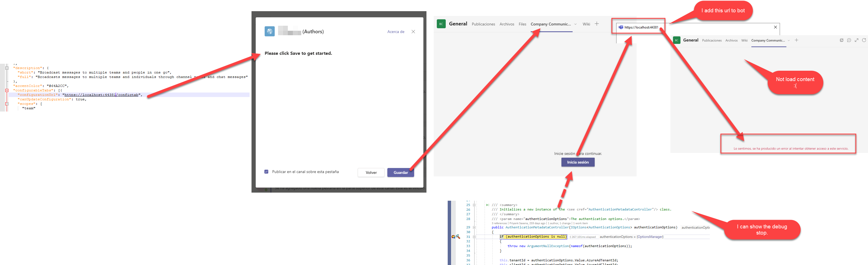Reload the tab using the refresh icon

click(x=864, y=40)
